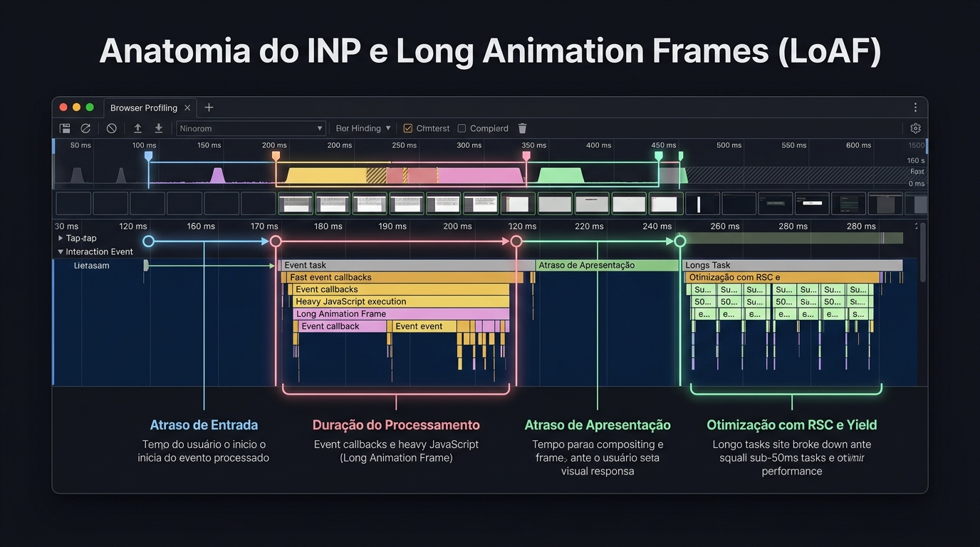Close the Browser Profiling tab

click(187, 108)
